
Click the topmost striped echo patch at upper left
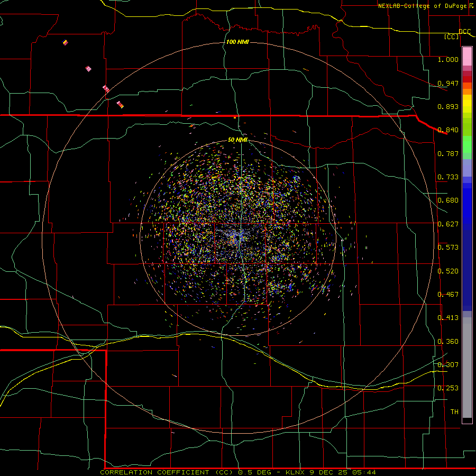pos(65,42)
